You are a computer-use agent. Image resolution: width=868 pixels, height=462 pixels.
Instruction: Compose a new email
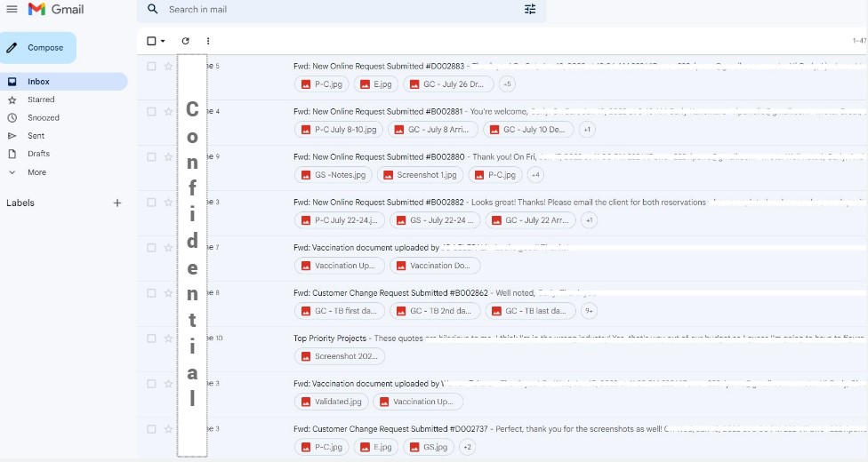pyautogui.click(x=38, y=48)
